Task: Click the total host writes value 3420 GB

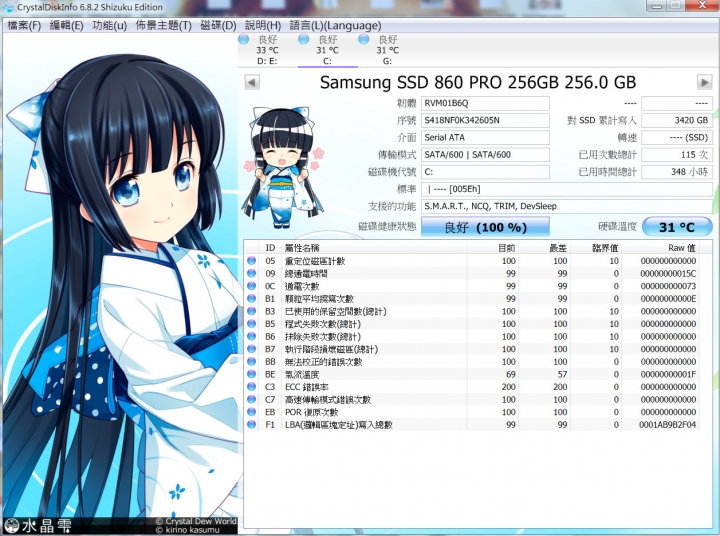Action: (x=677, y=120)
